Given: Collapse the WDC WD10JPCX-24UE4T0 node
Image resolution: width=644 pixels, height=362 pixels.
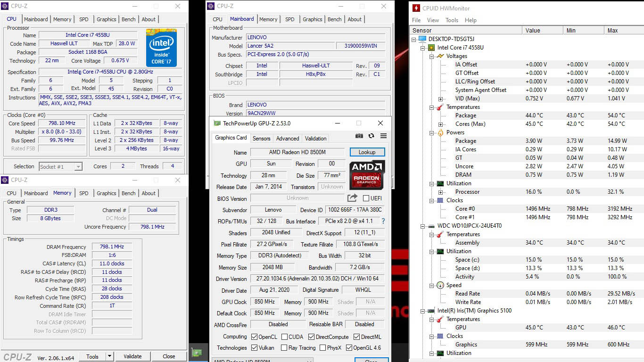Looking at the screenshot, I should 423,226.
